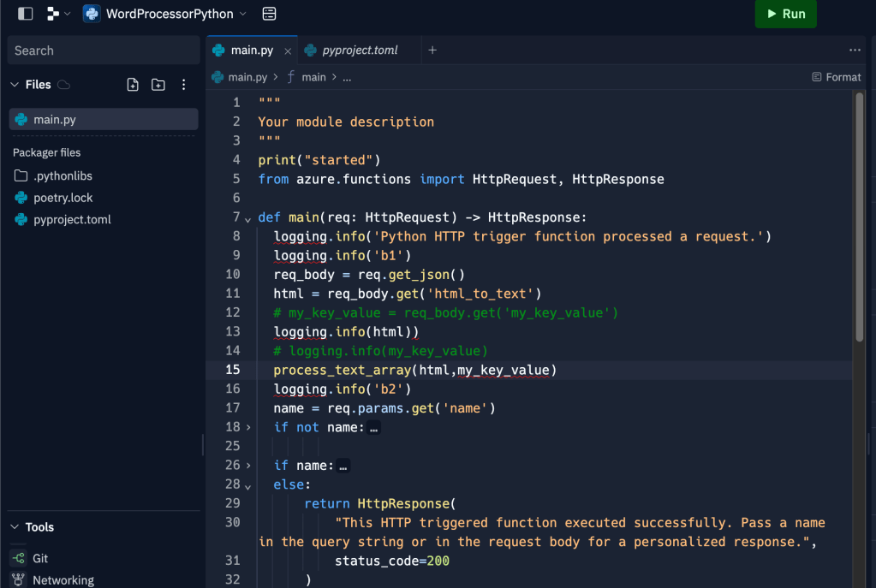Click the folded ellipsis after 'if name:'
Image resolution: width=876 pixels, height=588 pixels.
point(343,466)
